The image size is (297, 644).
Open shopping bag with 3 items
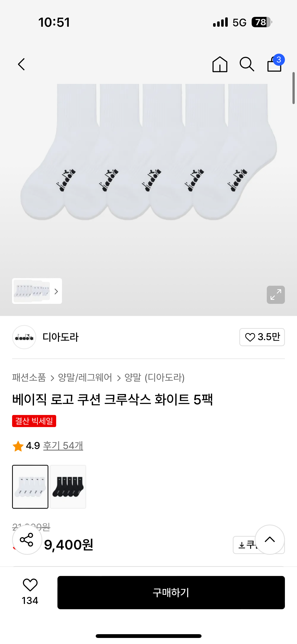point(275,63)
